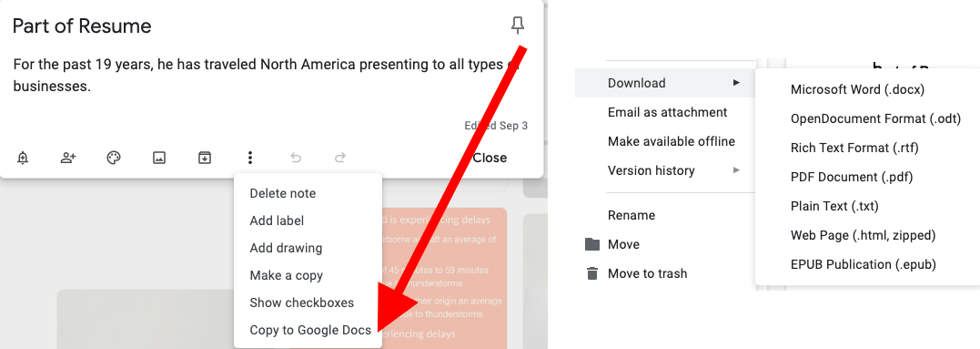
Task: Open the background color palette
Action: point(113,159)
